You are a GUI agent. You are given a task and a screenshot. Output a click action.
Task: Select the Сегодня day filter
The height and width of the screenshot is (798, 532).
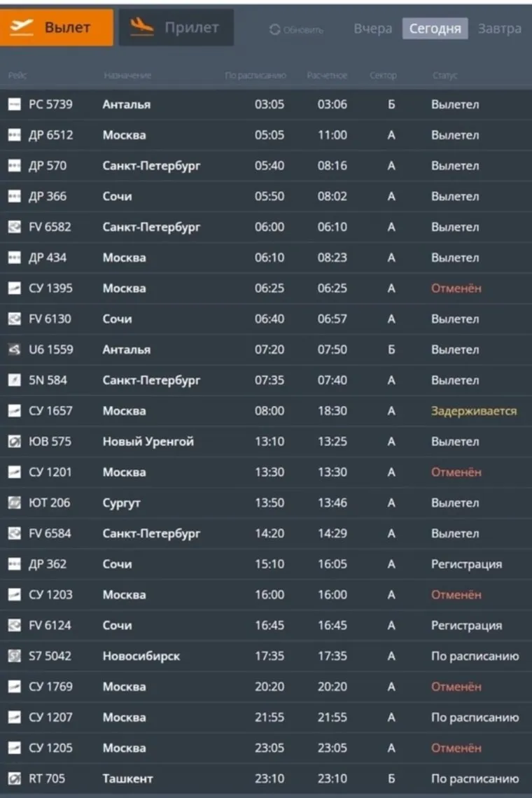pos(435,29)
